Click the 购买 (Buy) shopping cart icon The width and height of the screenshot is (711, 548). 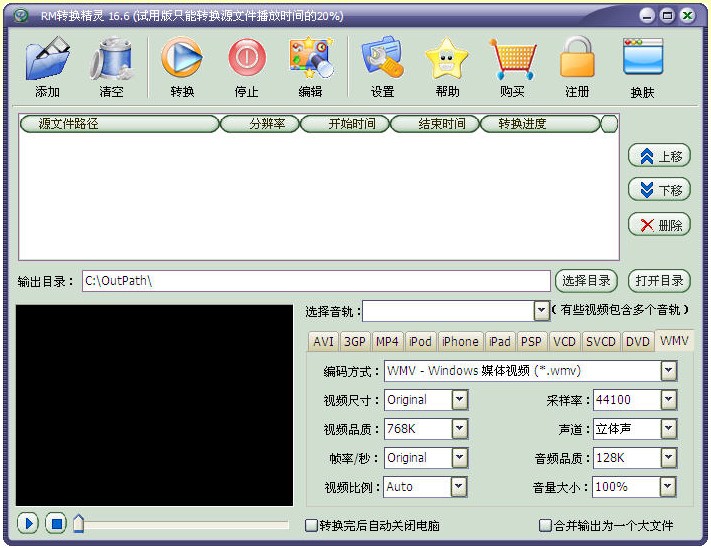click(512, 58)
